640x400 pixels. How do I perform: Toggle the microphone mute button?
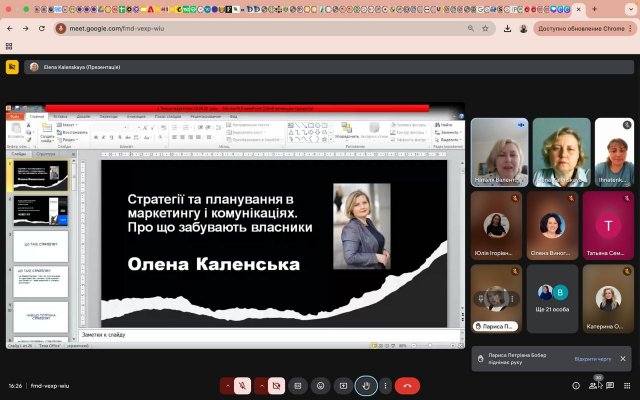(243, 385)
